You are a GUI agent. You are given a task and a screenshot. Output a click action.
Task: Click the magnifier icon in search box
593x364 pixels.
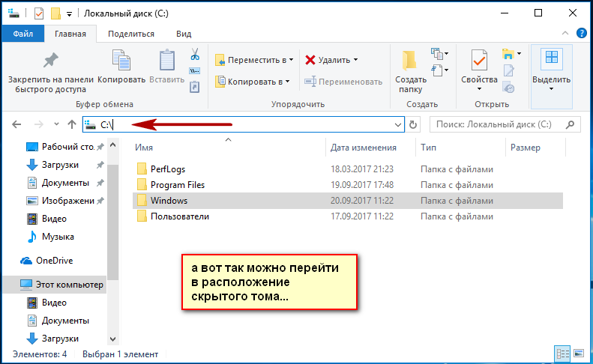pyautogui.click(x=570, y=124)
